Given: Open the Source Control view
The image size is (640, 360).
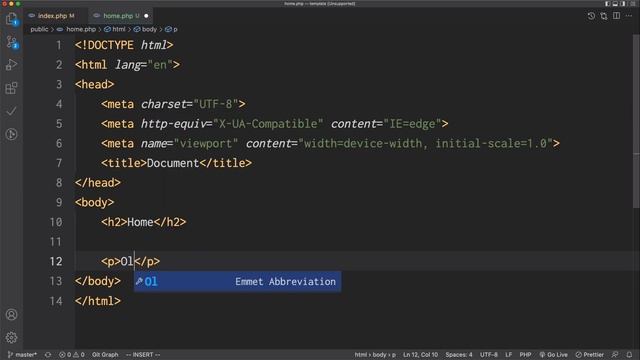Looking at the screenshot, I should pyautogui.click(x=11, y=42).
